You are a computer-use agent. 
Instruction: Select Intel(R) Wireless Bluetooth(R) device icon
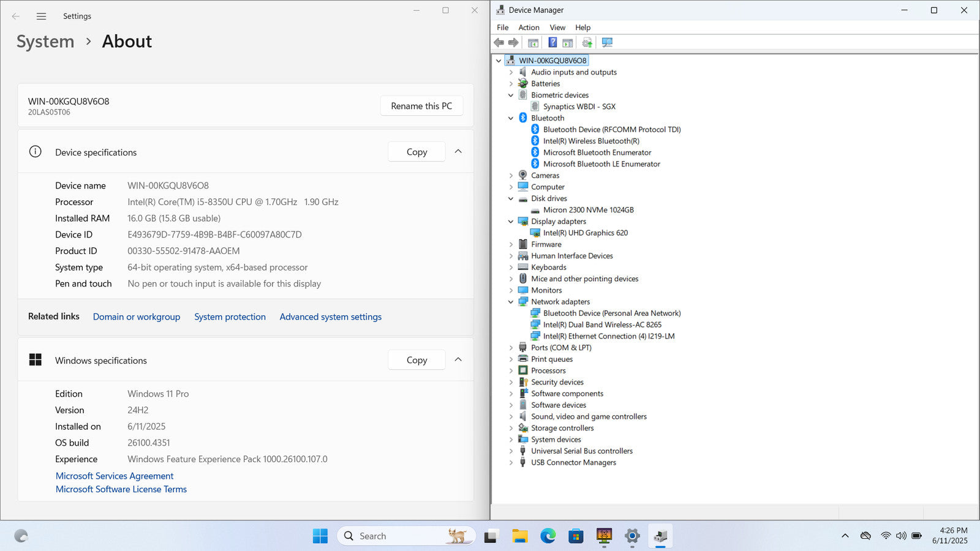coord(535,141)
